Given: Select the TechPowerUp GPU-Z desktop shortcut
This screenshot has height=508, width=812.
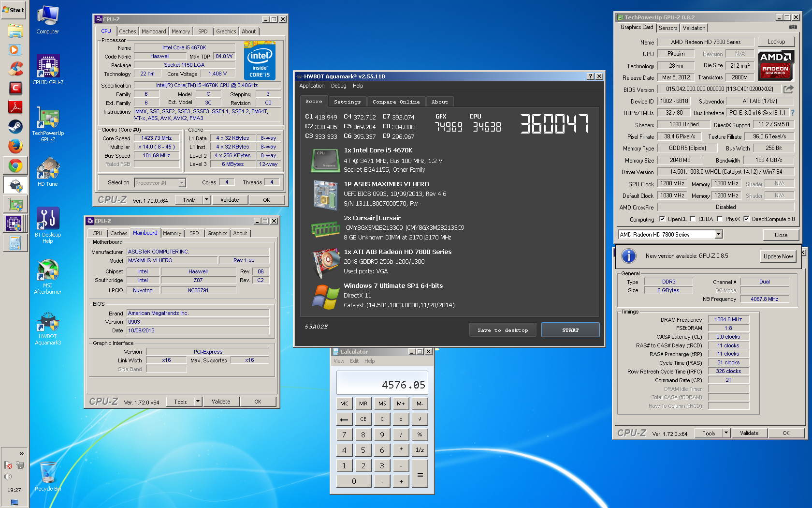Looking at the screenshot, I should point(48,125).
